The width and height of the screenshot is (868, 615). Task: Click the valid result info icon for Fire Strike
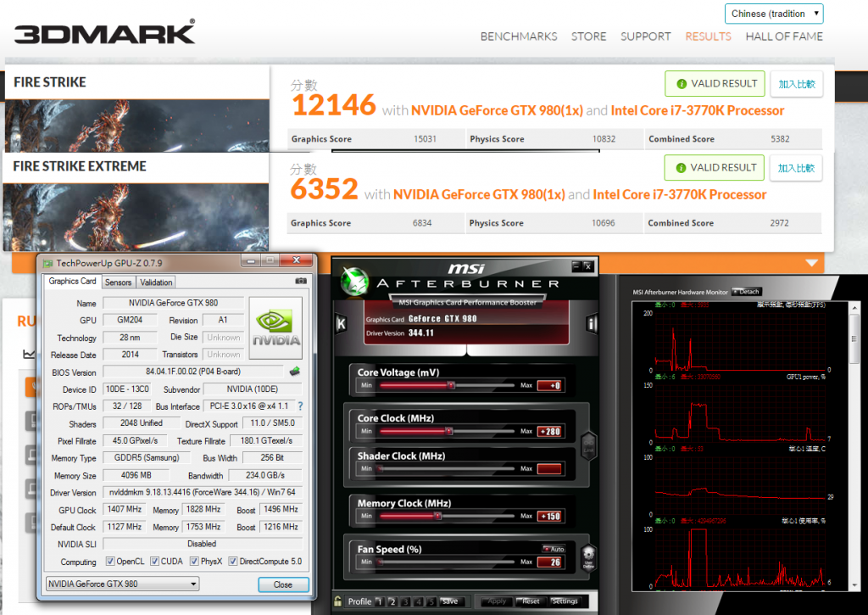pyautogui.click(x=682, y=84)
